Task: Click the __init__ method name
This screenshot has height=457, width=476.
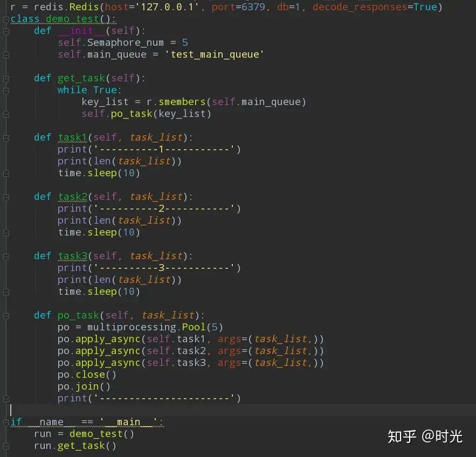Action: 81,31
